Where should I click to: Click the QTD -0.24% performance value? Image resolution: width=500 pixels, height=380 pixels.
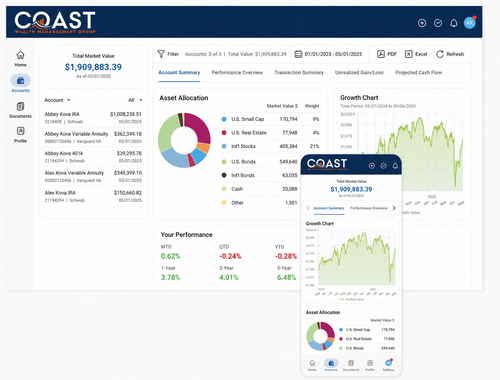230,256
